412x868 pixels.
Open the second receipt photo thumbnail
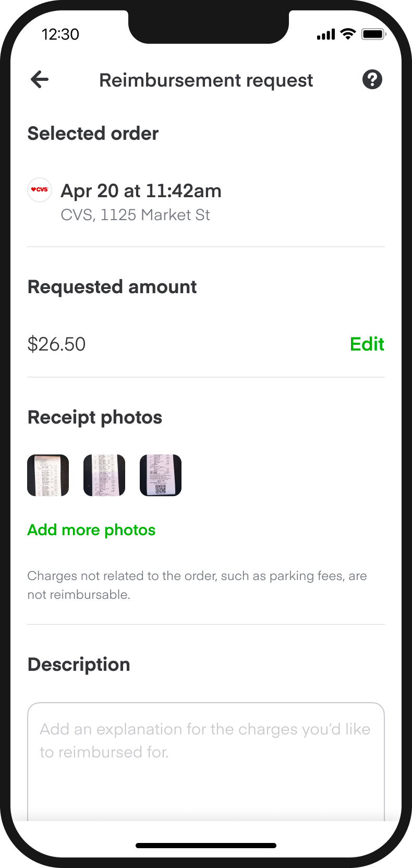tap(104, 475)
